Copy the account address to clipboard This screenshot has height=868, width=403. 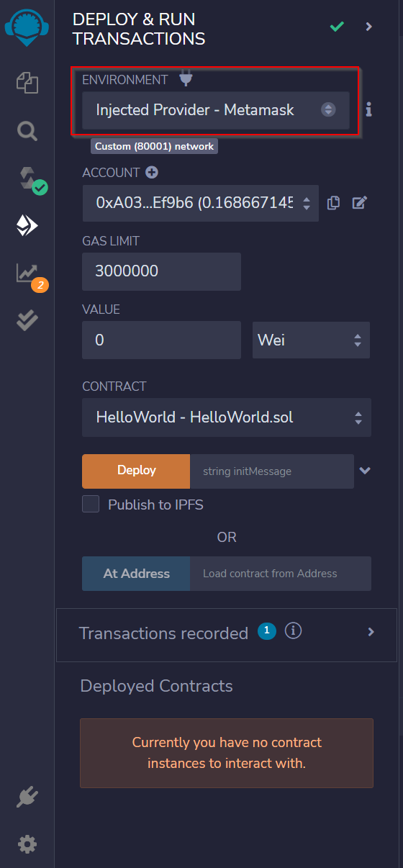(333, 203)
